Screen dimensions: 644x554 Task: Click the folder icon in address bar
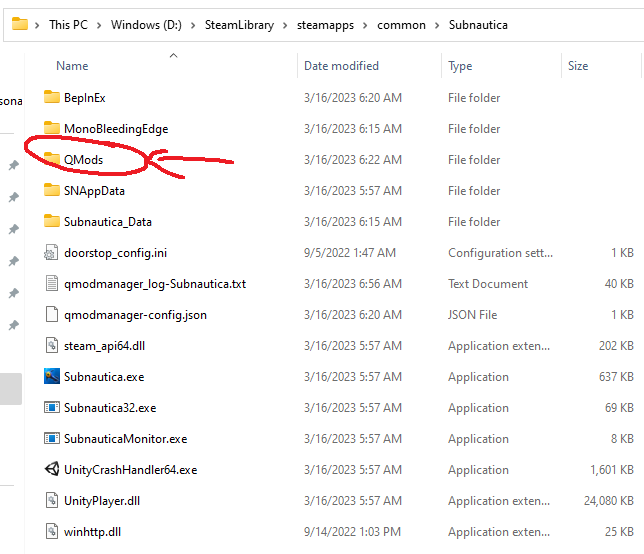[20, 24]
